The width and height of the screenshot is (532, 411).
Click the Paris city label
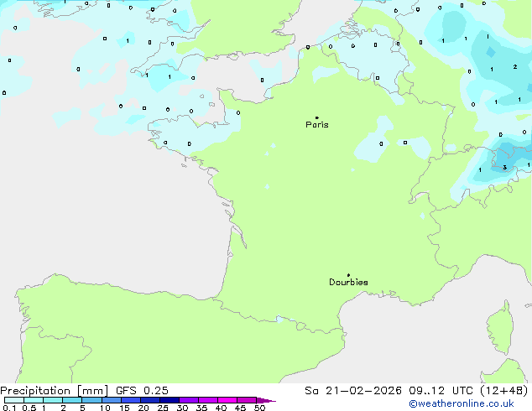pos(317,125)
